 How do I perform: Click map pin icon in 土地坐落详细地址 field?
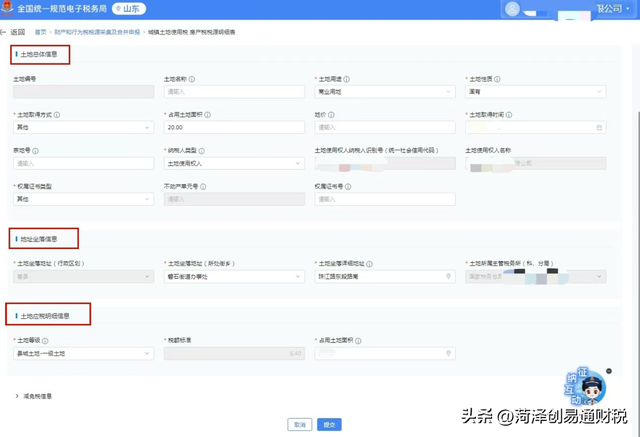tap(448, 276)
